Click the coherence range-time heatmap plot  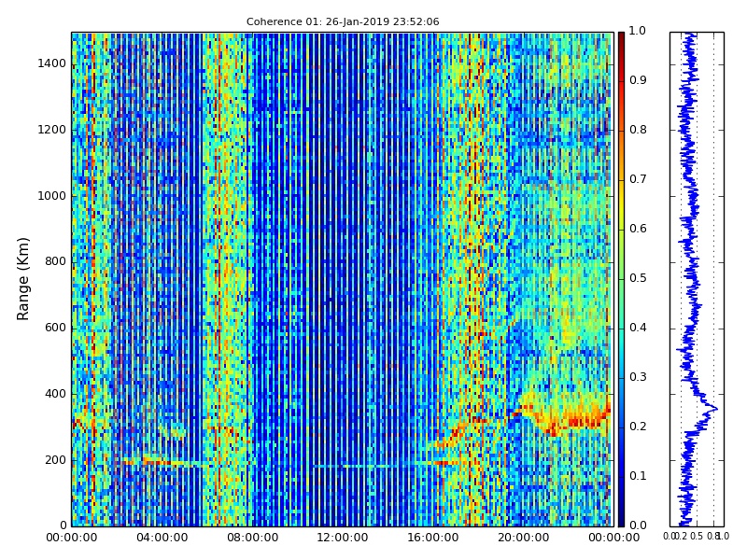point(343,279)
